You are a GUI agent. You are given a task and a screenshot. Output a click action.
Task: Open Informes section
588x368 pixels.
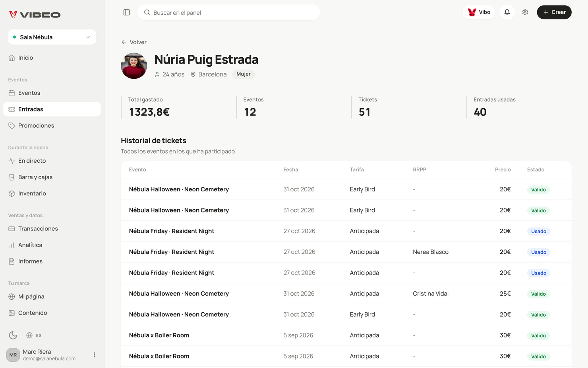tap(52, 261)
